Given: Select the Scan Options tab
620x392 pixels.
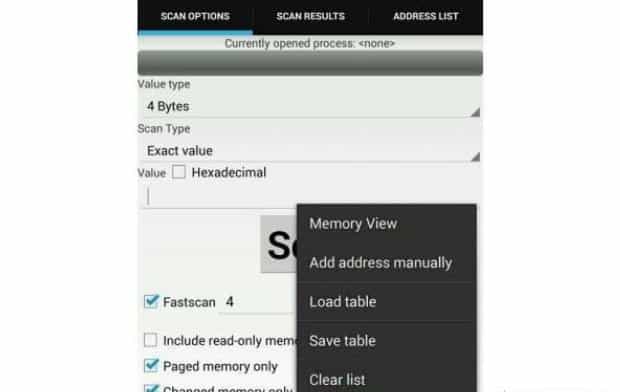Looking at the screenshot, I should coord(195,16).
